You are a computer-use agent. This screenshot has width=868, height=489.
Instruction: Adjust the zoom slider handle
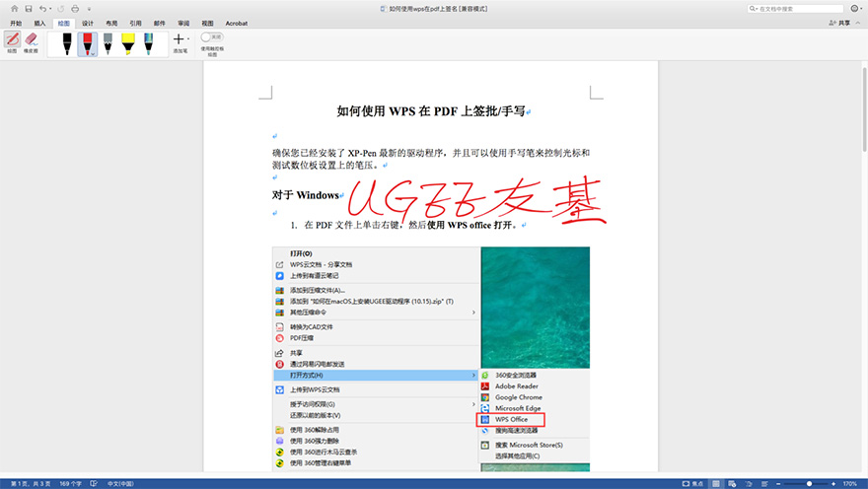tap(809, 483)
